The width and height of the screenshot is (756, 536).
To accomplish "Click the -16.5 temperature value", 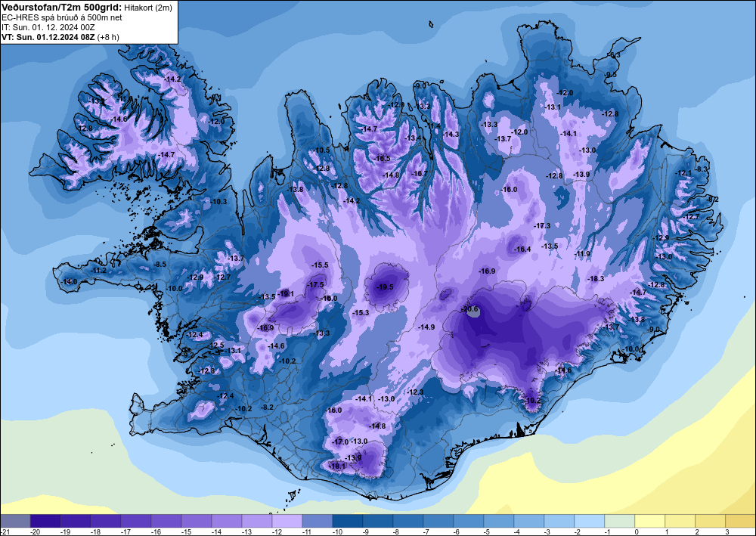I will 383,159.
